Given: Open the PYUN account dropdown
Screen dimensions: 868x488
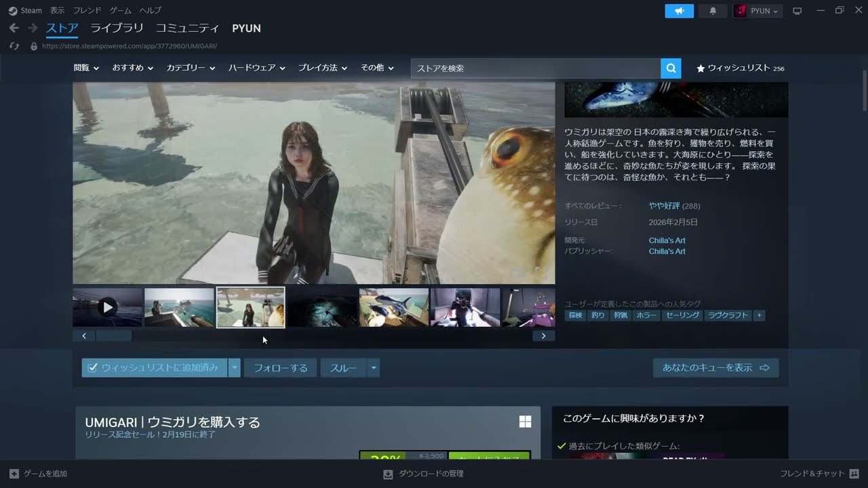Looking at the screenshot, I should click(x=758, y=11).
